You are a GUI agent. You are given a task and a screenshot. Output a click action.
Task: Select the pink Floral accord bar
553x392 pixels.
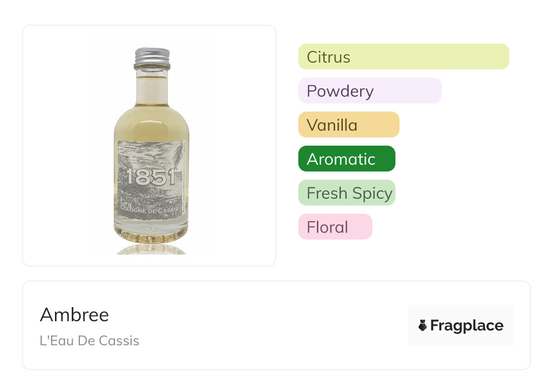pos(335,227)
